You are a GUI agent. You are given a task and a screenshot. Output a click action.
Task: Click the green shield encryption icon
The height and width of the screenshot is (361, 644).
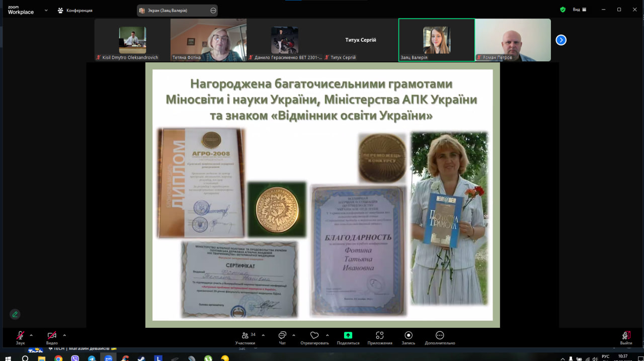tap(562, 10)
